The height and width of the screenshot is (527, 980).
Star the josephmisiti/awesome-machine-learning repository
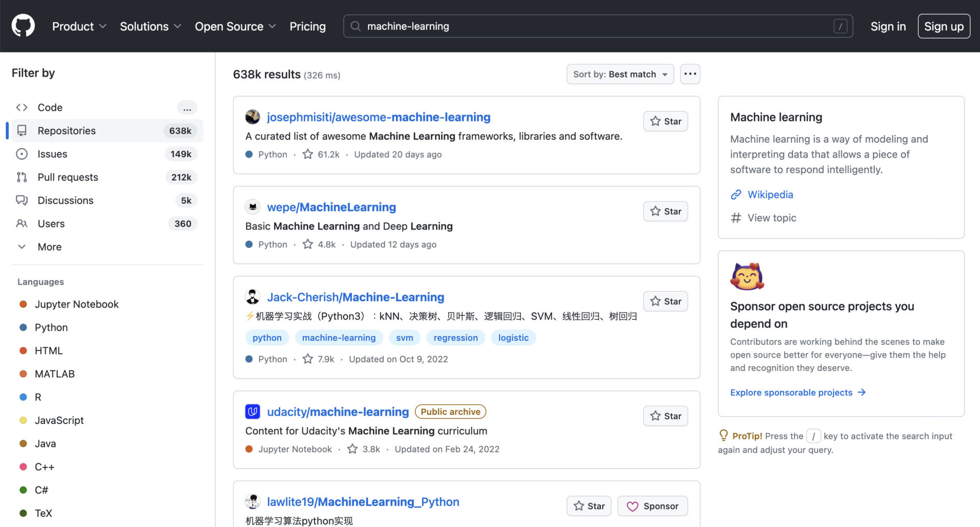pos(665,121)
